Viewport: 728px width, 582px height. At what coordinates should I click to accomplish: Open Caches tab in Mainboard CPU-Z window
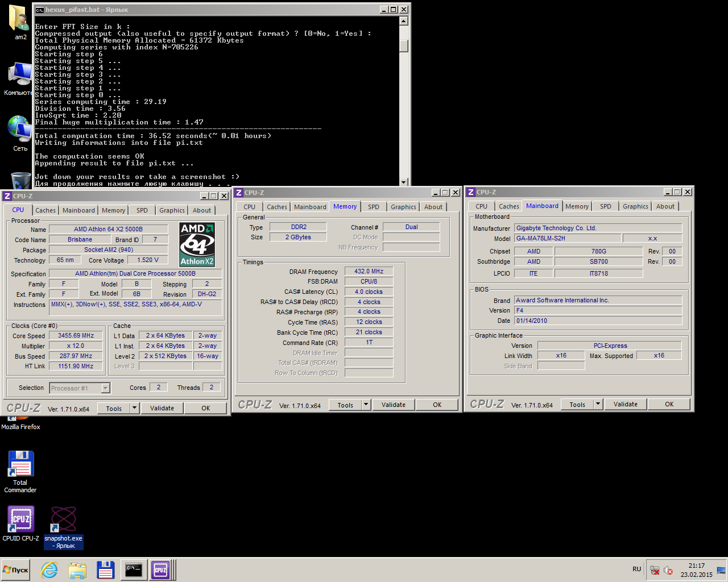509,206
